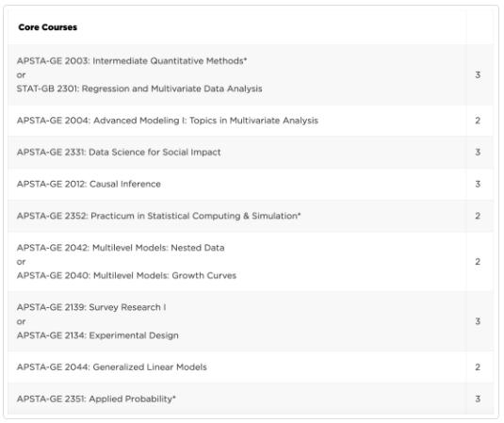
Task: Open APSTA-GE 2331 Data Science for Social Impact
Action: coord(119,152)
